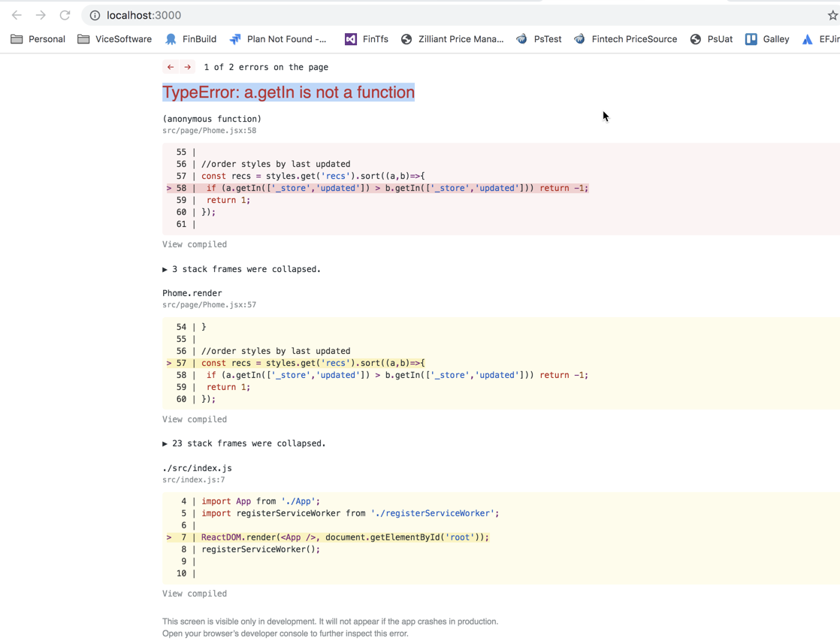
Task: Expand the 23 collapsed stack frames
Action: tap(243, 443)
